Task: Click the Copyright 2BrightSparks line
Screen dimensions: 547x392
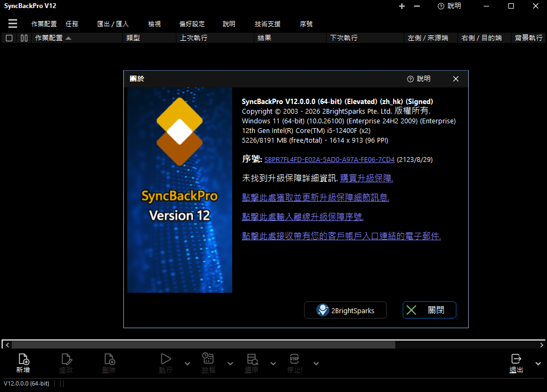Action: coord(336,111)
